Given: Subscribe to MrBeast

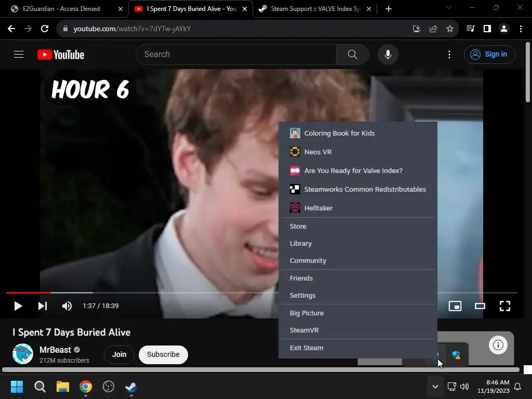Looking at the screenshot, I should pyautogui.click(x=163, y=354).
